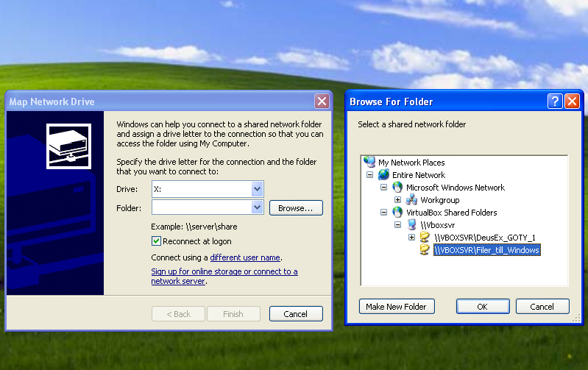588x370 pixels.
Task: Select \\VBOXSVR\Filer_till_Windows tree item
Action: 486,250
